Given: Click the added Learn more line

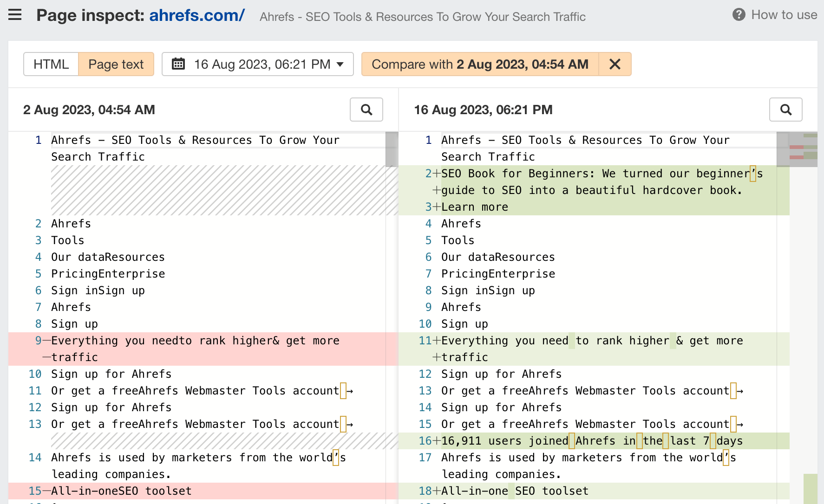Looking at the screenshot, I should pos(474,207).
